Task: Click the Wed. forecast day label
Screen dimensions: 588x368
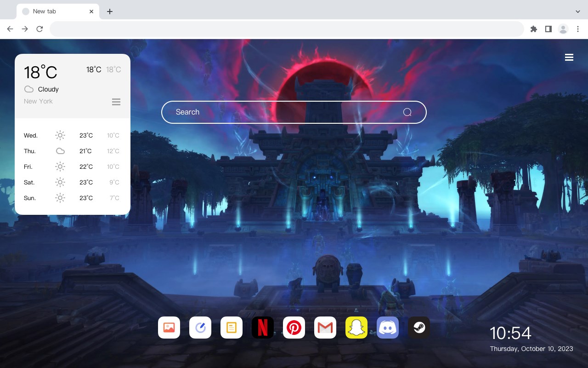Action: click(x=31, y=135)
